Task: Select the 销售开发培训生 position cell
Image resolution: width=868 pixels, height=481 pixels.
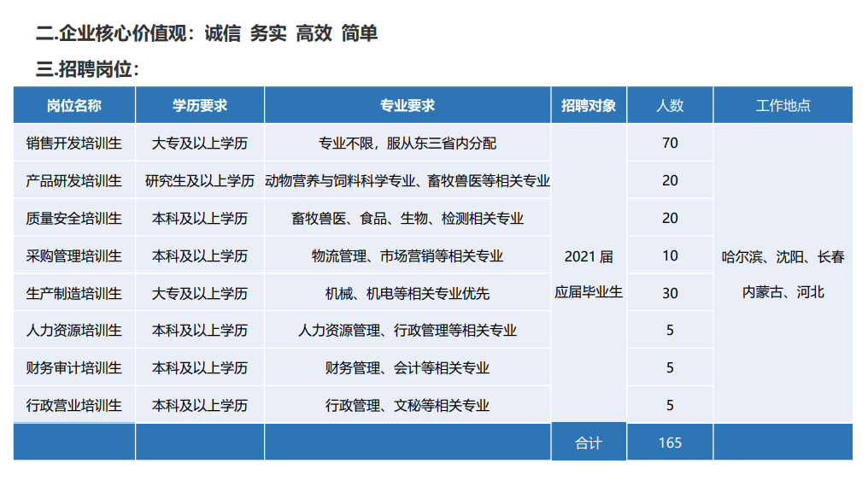Action: (x=74, y=144)
